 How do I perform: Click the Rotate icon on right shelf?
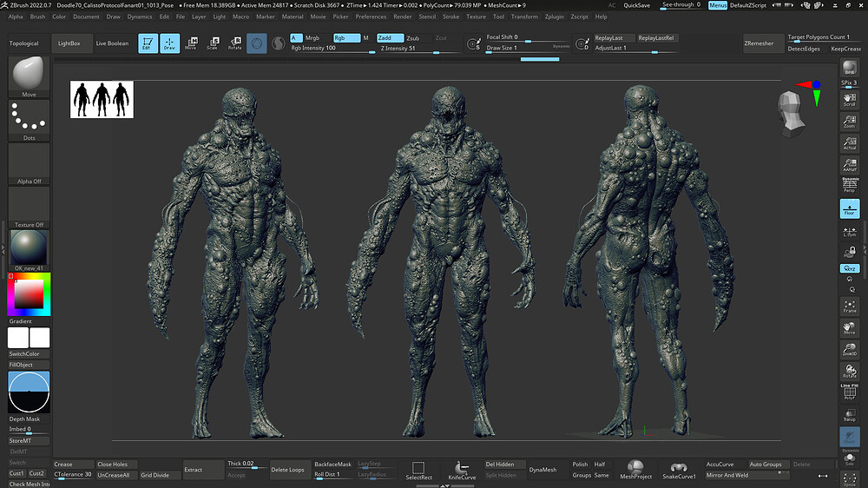pyautogui.click(x=849, y=371)
